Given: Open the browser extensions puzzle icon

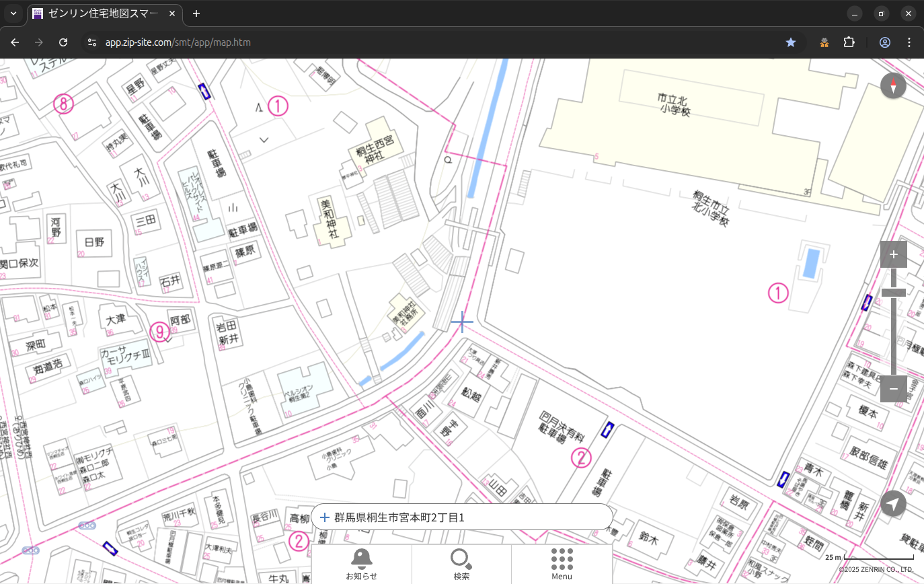Looking at the screenshot, I should pos(849,42).
